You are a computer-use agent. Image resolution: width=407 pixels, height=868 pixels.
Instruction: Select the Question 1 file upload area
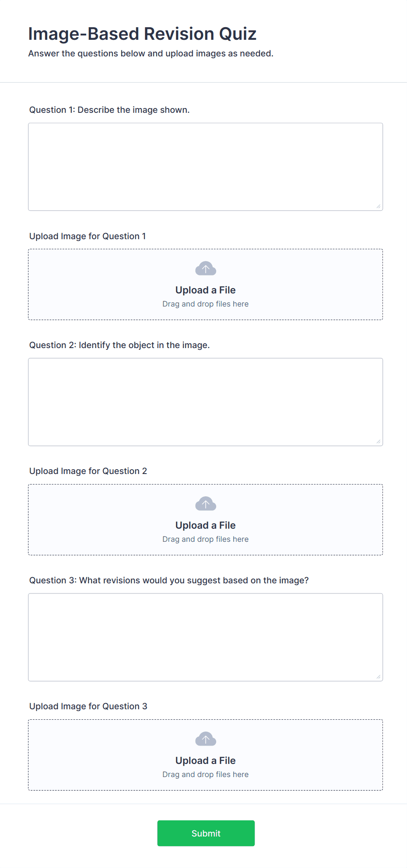coord(205,284)
